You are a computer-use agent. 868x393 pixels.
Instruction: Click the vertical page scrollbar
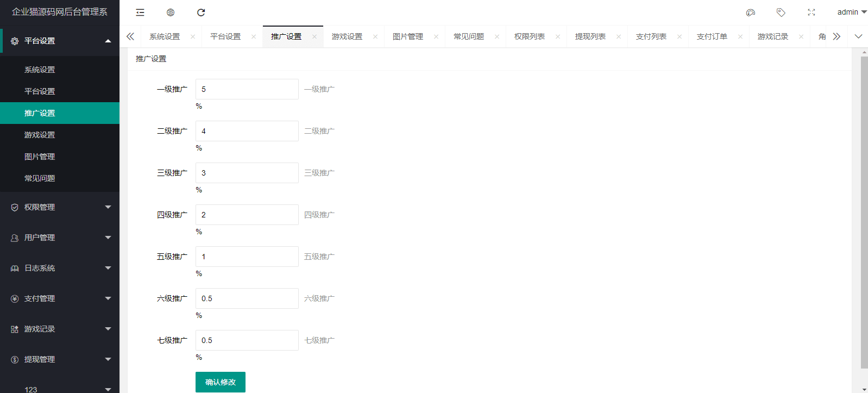click(x=864, y=212)
